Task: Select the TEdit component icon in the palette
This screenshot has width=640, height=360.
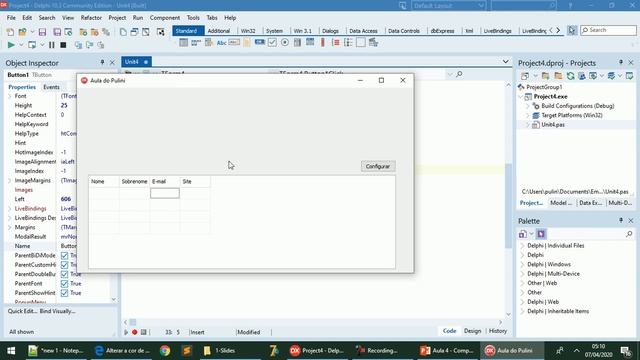Action: pos(234,42)
